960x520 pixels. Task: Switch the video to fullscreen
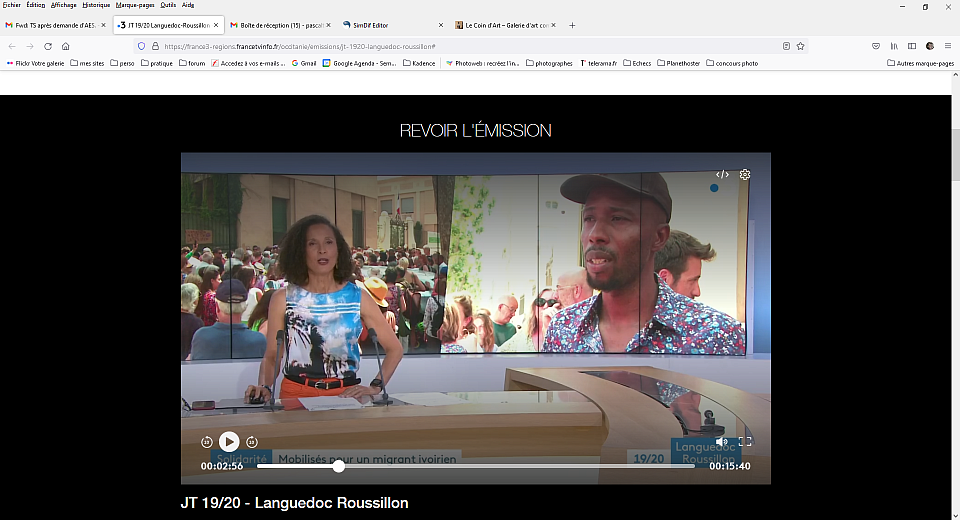point(745,442)
